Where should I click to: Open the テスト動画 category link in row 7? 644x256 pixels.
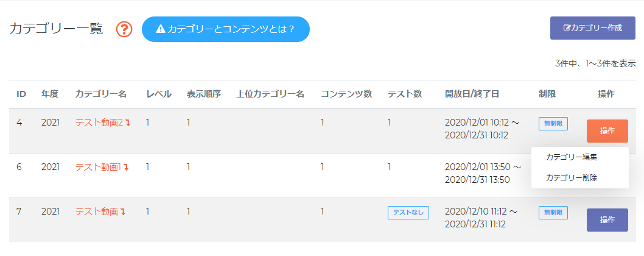click(x=97, y=212)
